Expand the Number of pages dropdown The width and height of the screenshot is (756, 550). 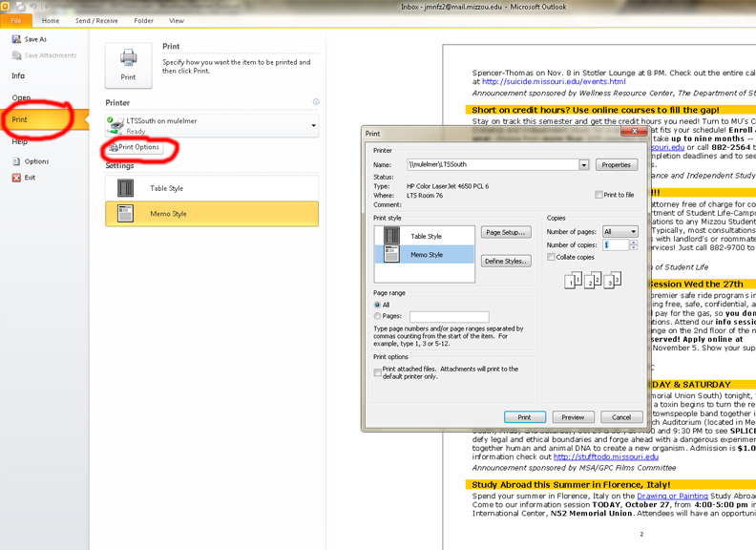point(633,232)
